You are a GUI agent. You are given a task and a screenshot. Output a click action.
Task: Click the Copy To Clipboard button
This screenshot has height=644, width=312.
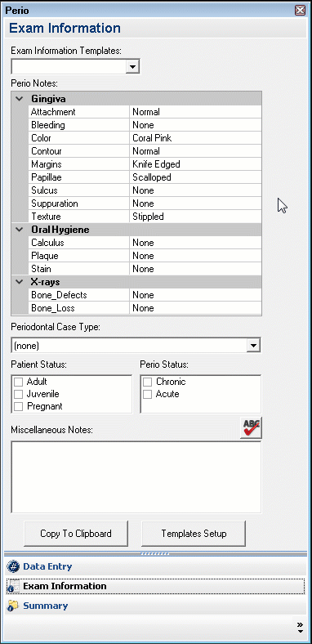[76, 534]
